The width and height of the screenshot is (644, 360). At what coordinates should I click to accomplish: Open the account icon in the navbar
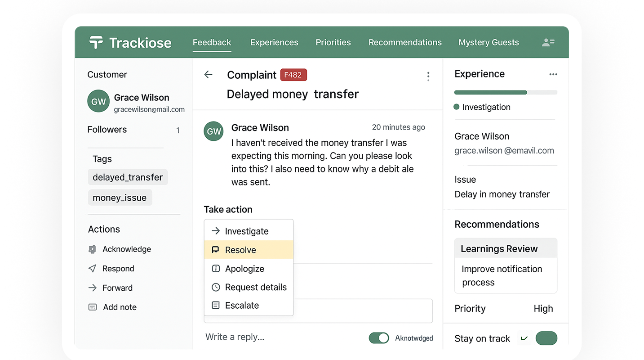548,42
